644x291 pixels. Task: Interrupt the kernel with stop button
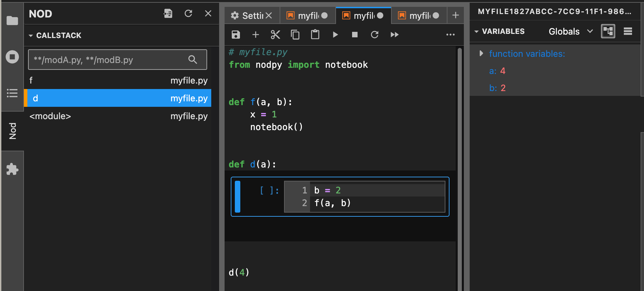coord(355,35)
